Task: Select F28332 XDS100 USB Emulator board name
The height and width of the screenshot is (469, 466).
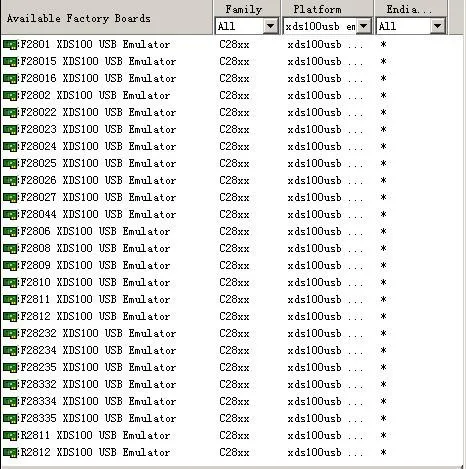Action: (x=98, y=384)
